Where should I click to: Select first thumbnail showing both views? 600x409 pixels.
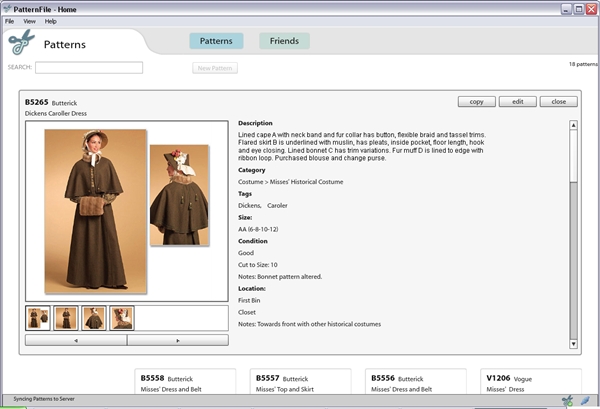tap(38, 318)
